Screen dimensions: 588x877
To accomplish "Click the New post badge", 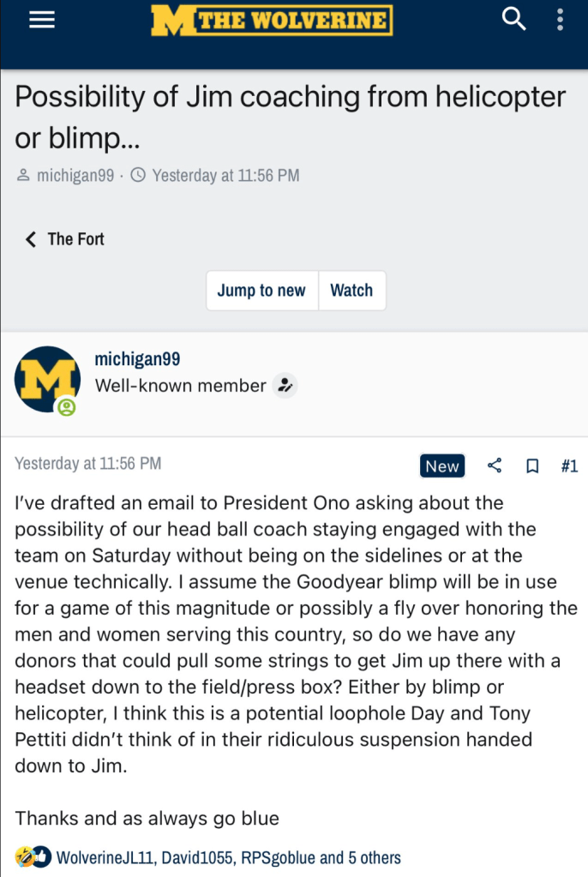I will tap(442, 466).
